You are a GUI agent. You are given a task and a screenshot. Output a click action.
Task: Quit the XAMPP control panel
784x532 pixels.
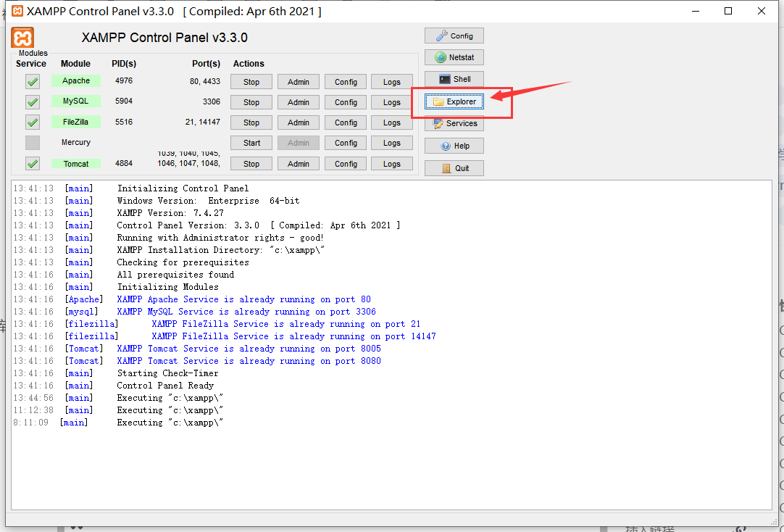[x=454, y=168]
